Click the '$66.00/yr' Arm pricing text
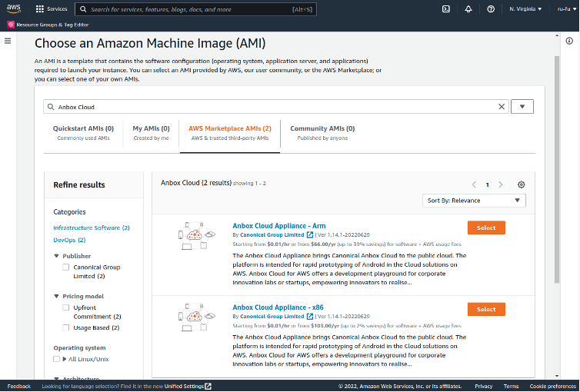Viewport: 580px width, 392px height. [x=325, y=244]
